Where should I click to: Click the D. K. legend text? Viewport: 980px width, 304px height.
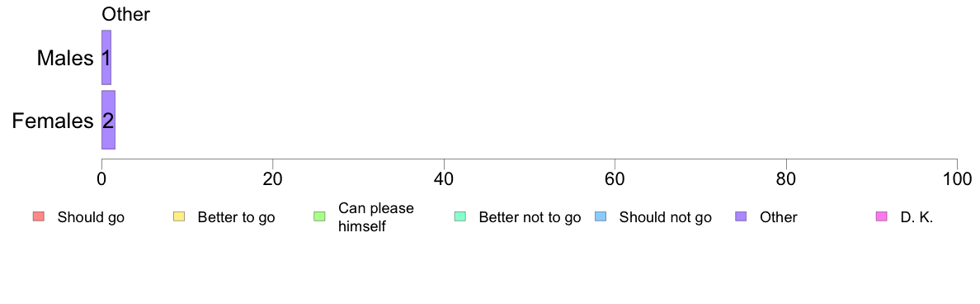(x=916, y=218)
